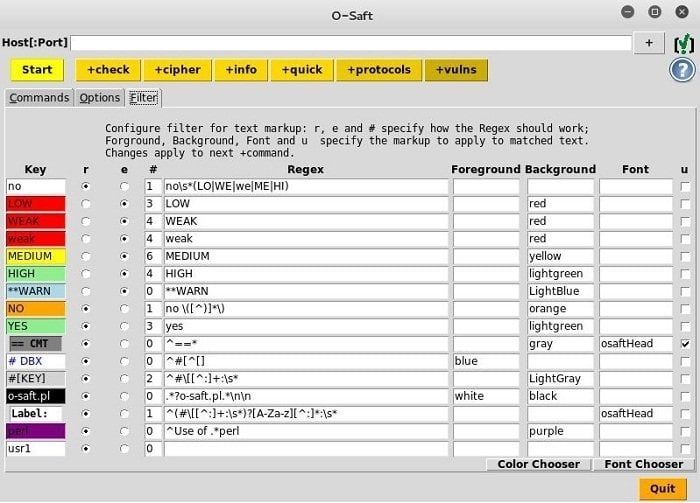Edit the # field of MEDIUM row

[153, 256]
